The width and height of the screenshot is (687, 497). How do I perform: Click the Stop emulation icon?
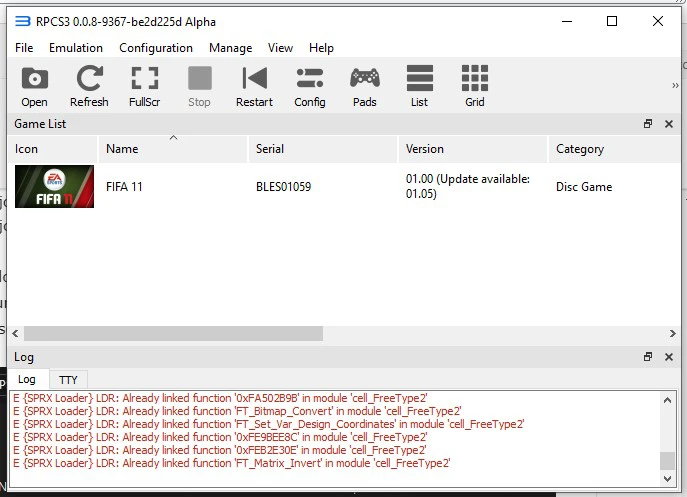199,86
